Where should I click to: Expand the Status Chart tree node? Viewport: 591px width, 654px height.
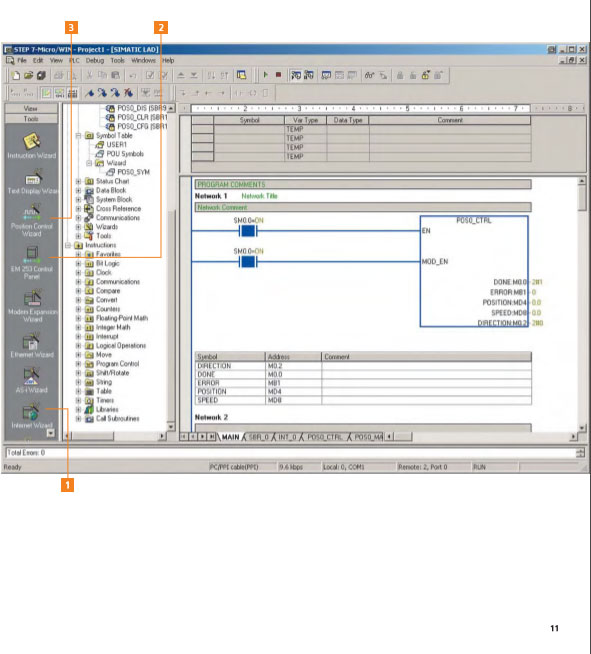(78, 181)
